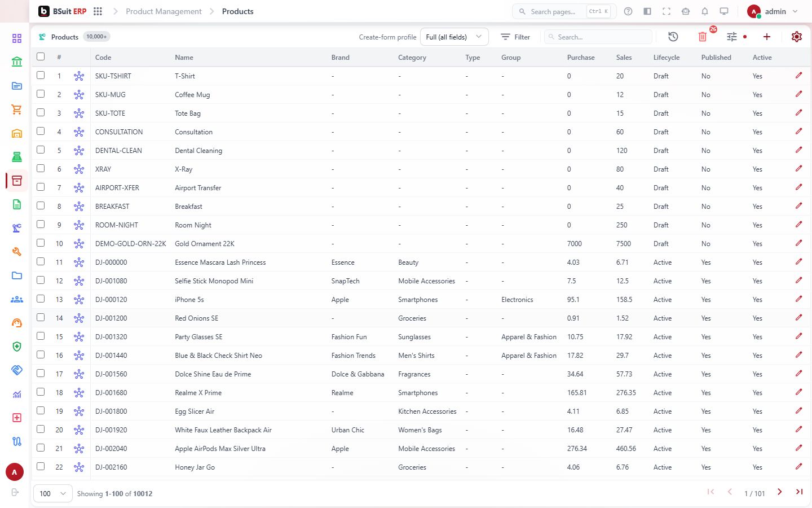The height and width of the screenshot is (508, 812).
Task: Open the notifications bell
Action: point(705,11)
